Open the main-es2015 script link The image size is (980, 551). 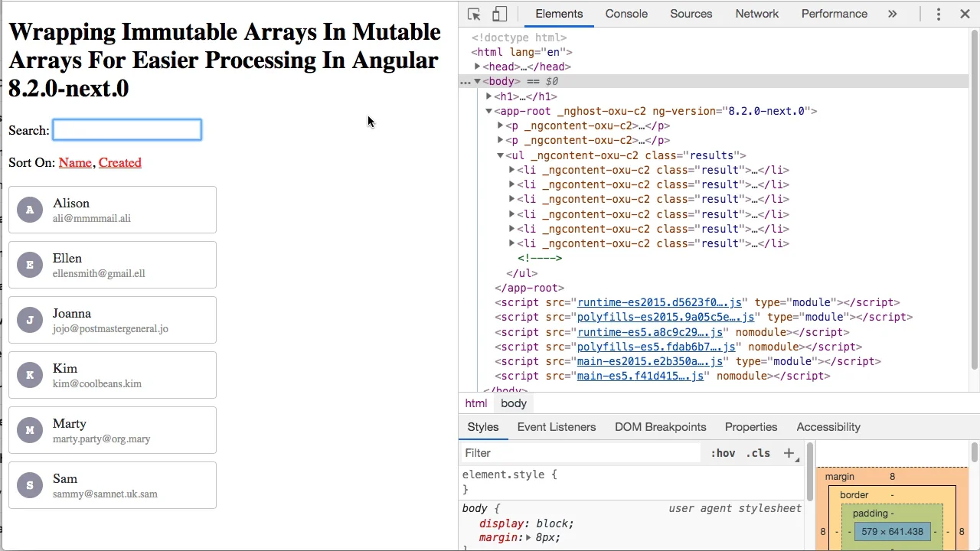[x=649, y=361]
